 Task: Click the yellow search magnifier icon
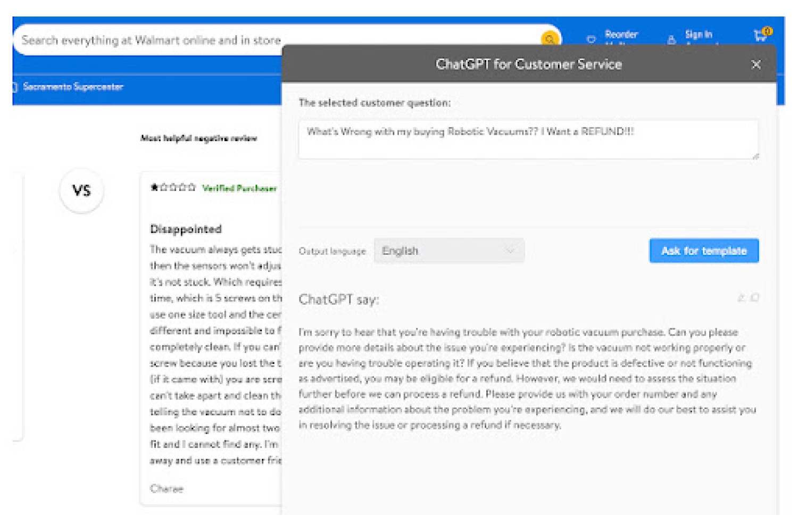point(550,39)
